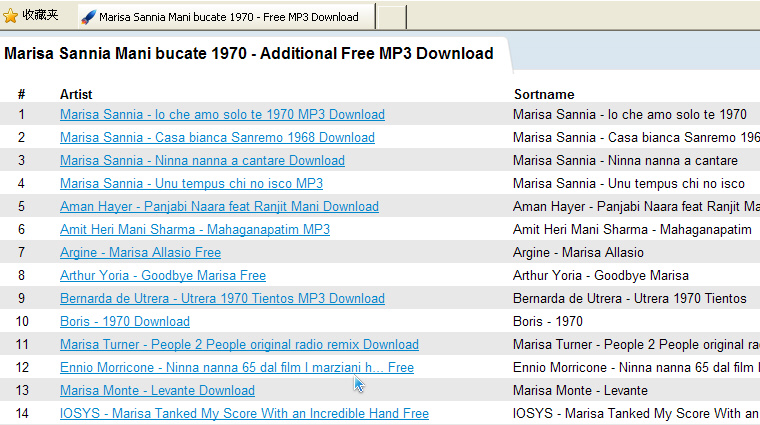Viewport: 760px width, 425px height.
Task: Switch to the Marisa Sannia Mani bucate tab
Action: (x=227, y=16)
